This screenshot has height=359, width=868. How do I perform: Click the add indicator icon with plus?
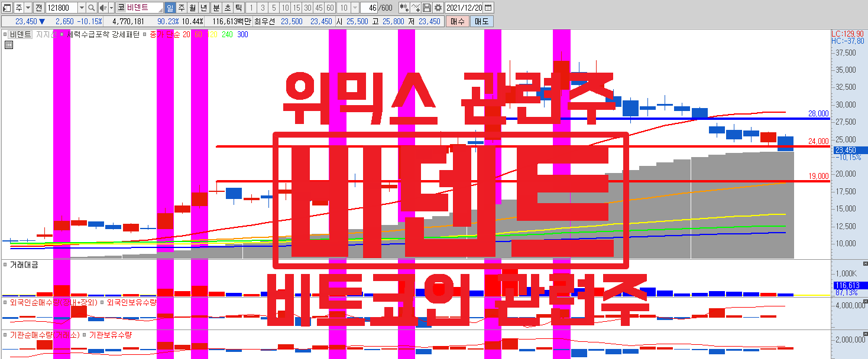coord(404,8)
